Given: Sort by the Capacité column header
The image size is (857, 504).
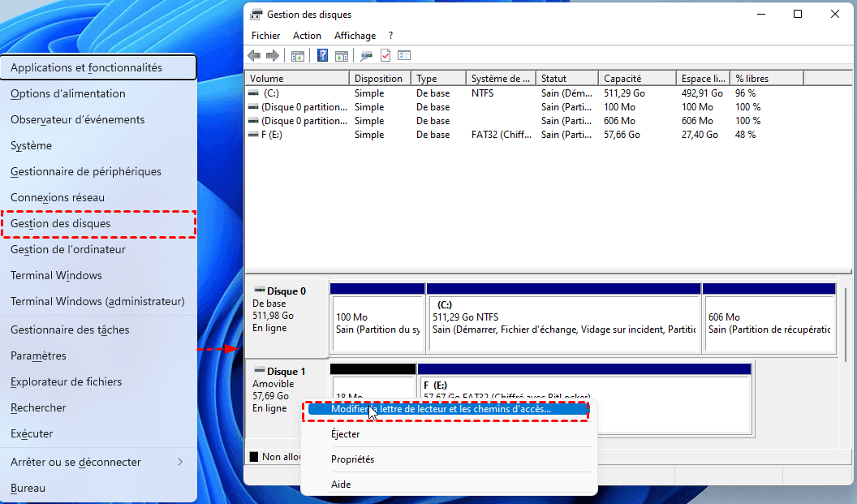Looking at the screenshot, I should tap(637, 79).
